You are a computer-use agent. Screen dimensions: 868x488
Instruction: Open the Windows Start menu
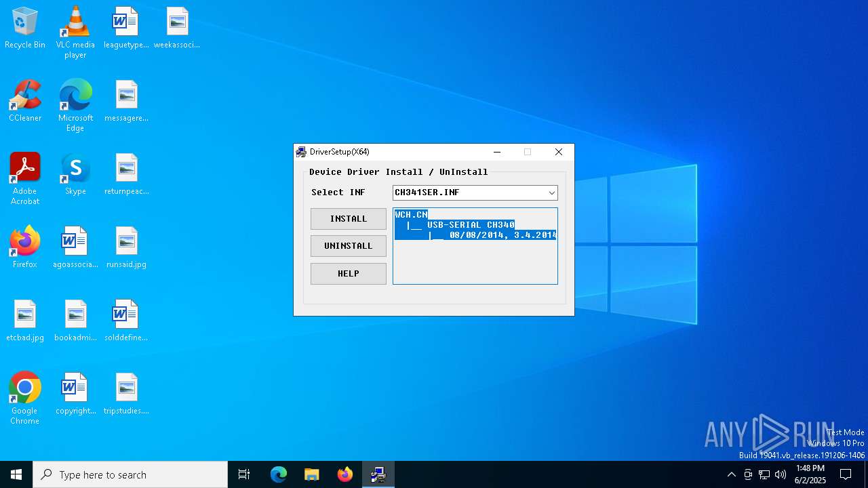click(x=16, y=474)
